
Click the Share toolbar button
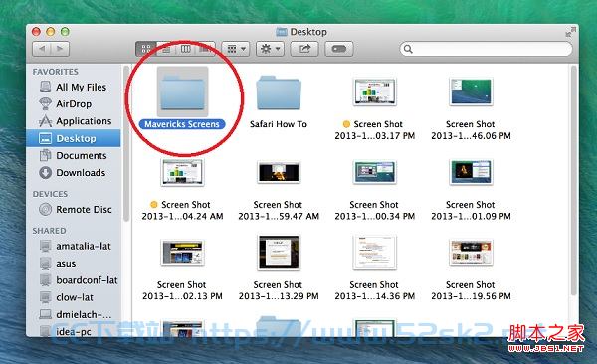(x=304, y=49)
